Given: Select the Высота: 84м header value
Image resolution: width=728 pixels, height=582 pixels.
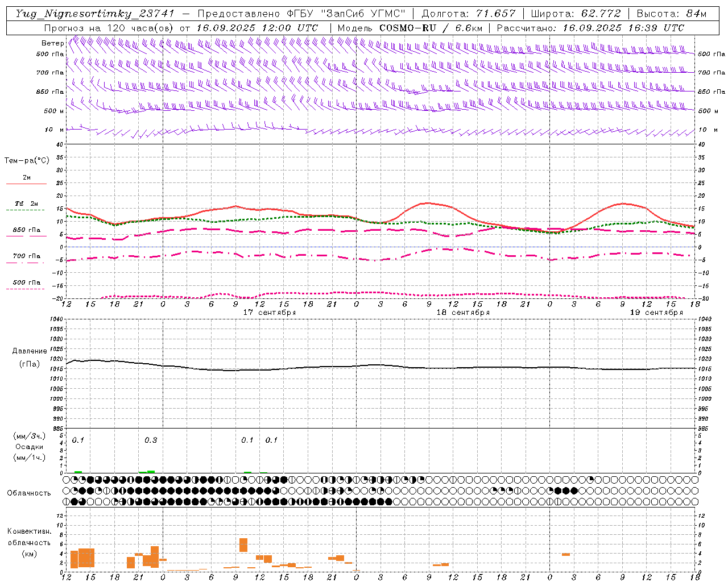Looking at the screenshot, I should (x=671, y=14).
